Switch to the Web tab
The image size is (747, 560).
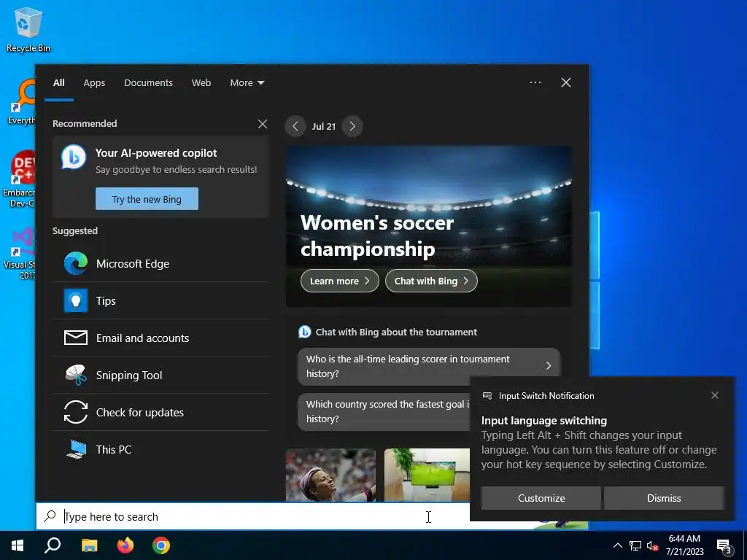[201, 83]
